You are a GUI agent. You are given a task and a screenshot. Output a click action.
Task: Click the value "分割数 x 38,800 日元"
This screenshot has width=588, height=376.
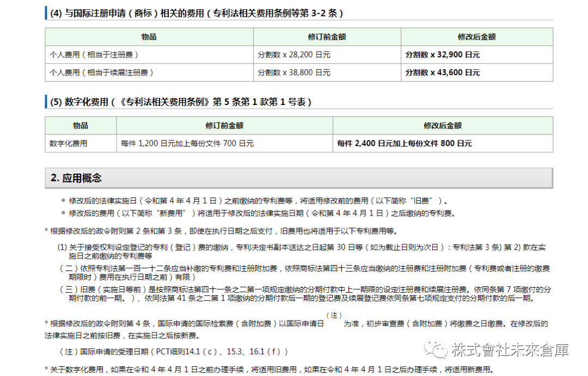click(293, 72)
